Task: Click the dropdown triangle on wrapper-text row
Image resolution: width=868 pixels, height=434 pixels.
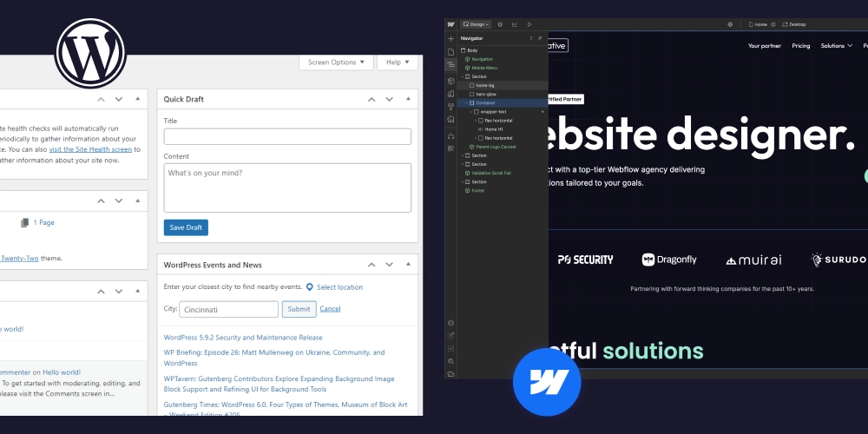Action: 542,112
